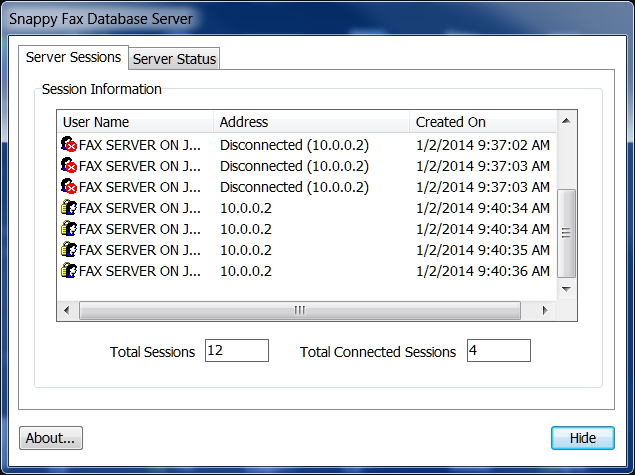Select created date 1/2/2014 9:40:35 AM
This screenshot has height=475, width=635.
(x=483, y=250)
